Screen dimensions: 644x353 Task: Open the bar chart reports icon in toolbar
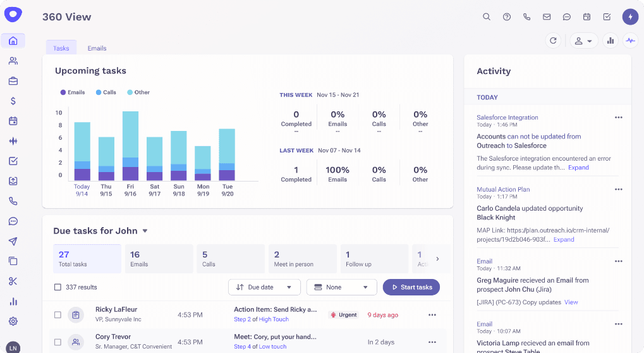(x=611, y=40)
